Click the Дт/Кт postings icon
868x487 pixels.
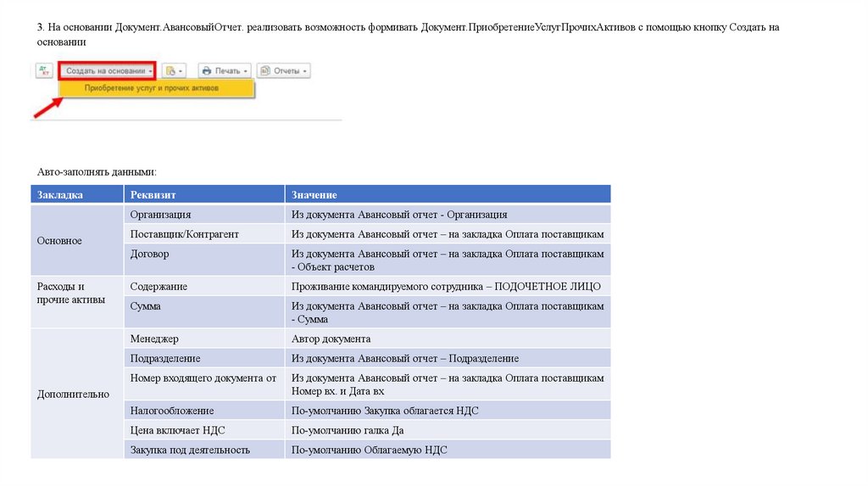click(44, 71)
